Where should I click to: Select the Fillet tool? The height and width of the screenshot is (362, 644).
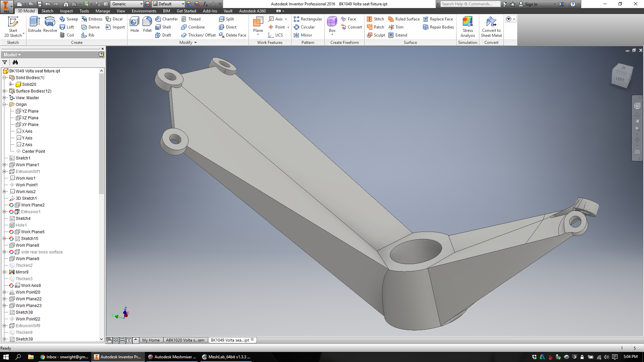coord(147,24)
